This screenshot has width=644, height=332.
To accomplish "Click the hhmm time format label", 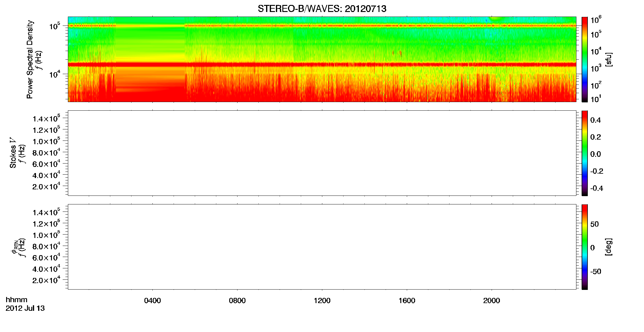I will 17,300.
